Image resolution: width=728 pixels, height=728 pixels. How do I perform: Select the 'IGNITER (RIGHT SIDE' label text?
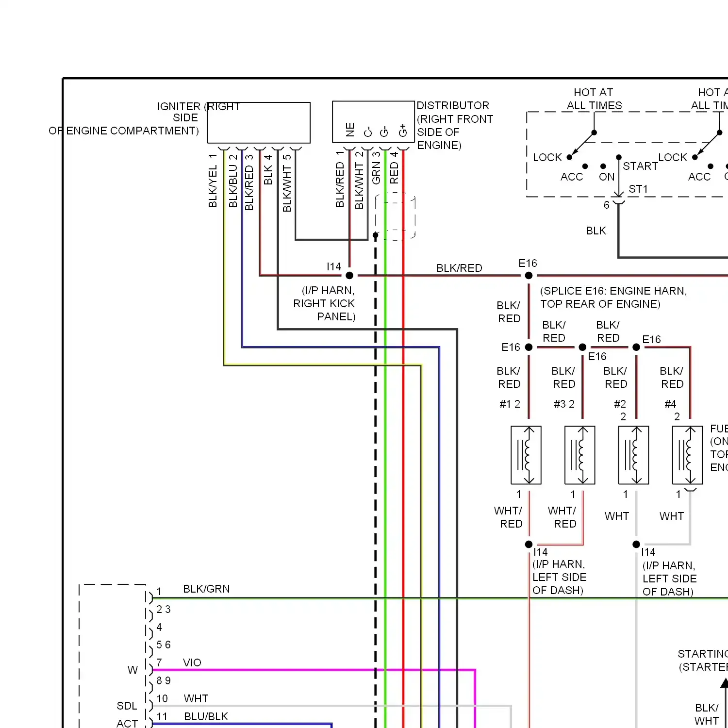click(x=199, y=112)
